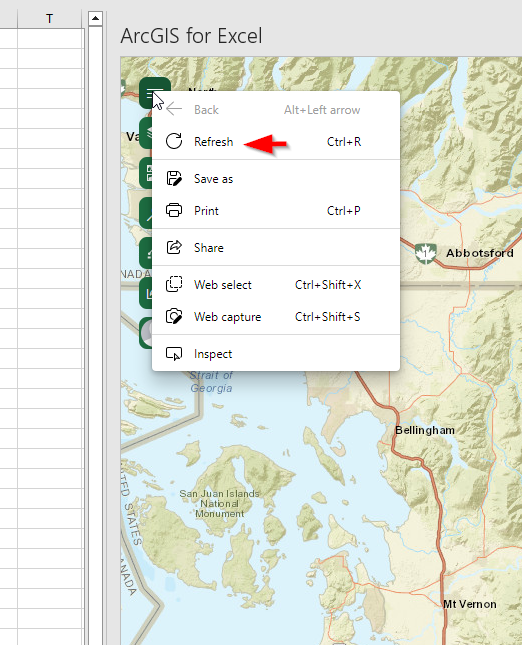Screen dimensions: 522x645
Task: Click the Abbotsford label on map
Action: coord(480,253)
